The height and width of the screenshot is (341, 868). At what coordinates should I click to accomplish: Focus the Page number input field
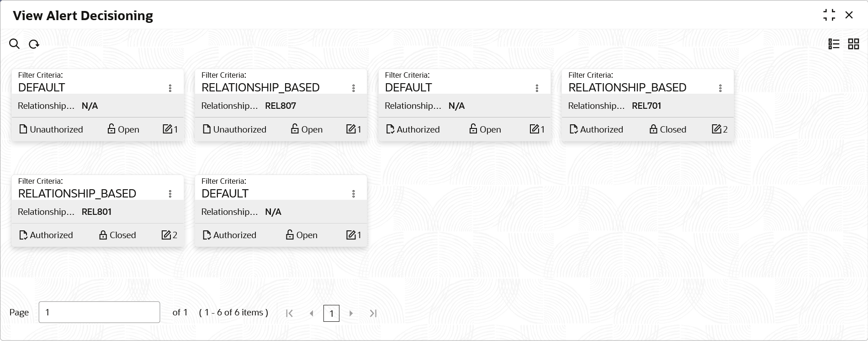99,312
